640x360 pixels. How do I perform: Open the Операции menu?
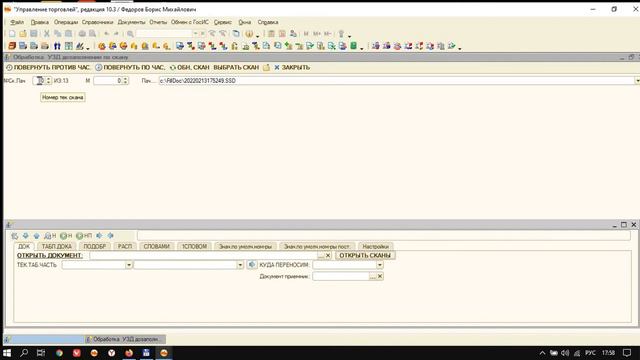pyautogui.click(x=66, y=22)
